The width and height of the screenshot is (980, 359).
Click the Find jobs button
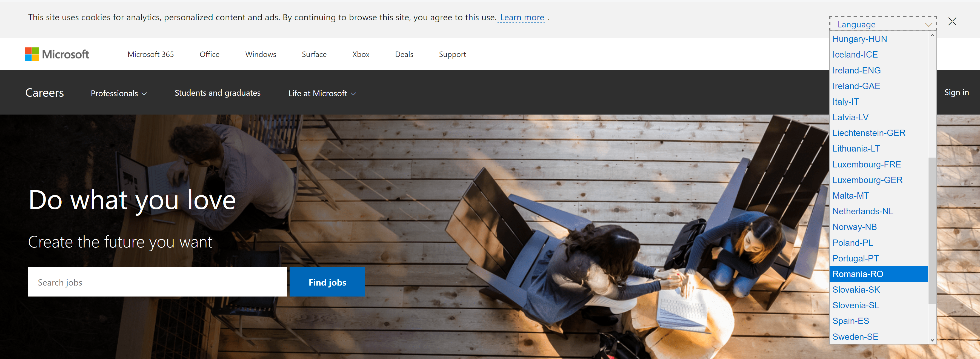pyautogui.click(x=327, y=282)
